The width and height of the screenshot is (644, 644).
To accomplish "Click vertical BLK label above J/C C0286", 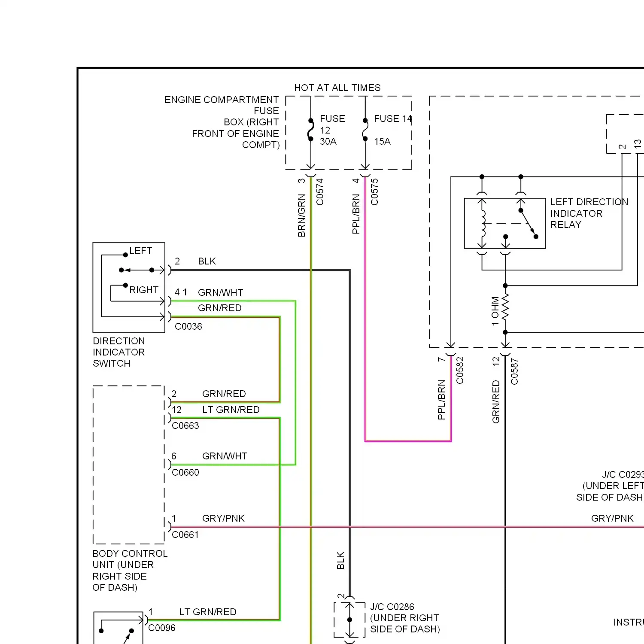I will coord(340,561).
